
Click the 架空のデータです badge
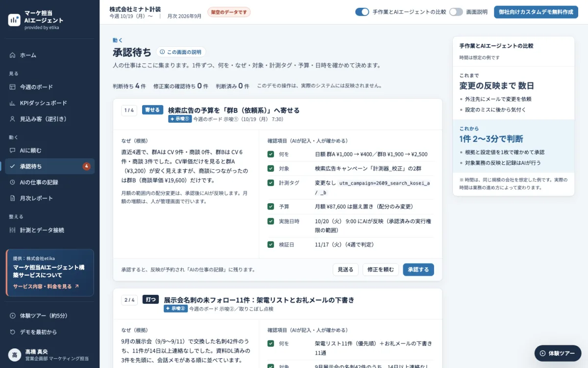pos(229,12)
